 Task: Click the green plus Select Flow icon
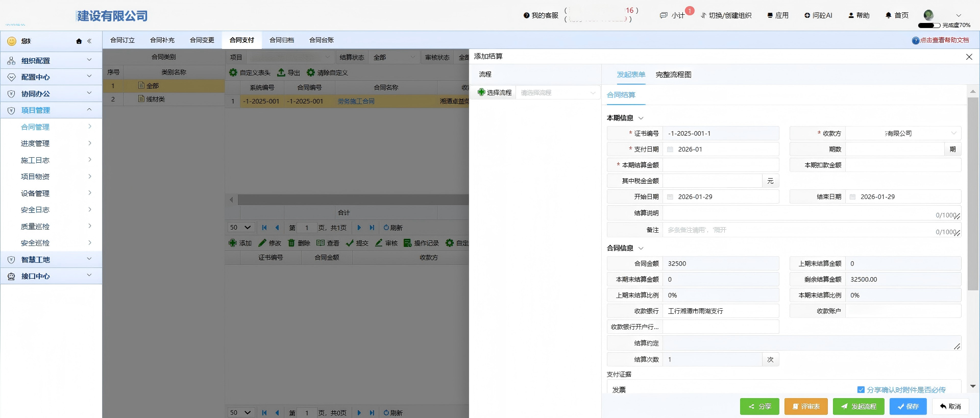481,92
